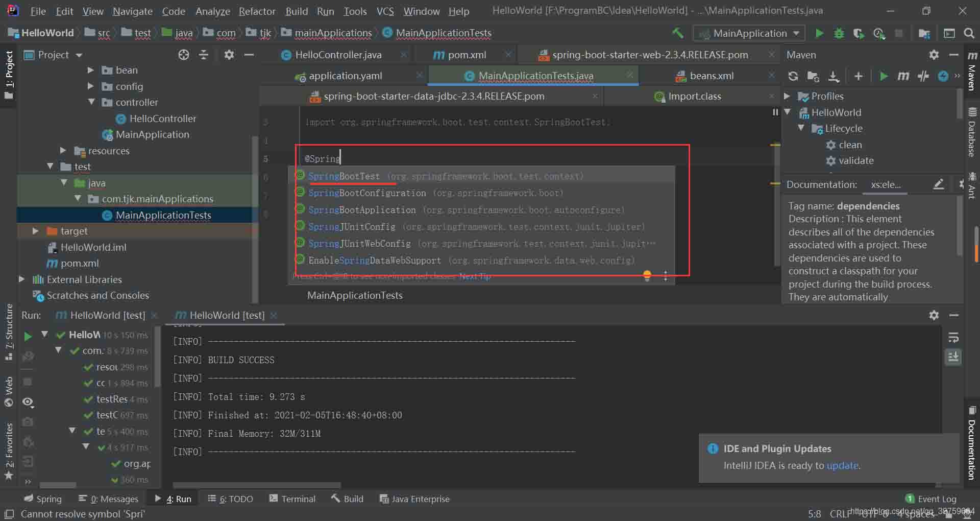Start debugging with the bug icon
The width and height of the screenshot is (980, 521).
point(839,33)
